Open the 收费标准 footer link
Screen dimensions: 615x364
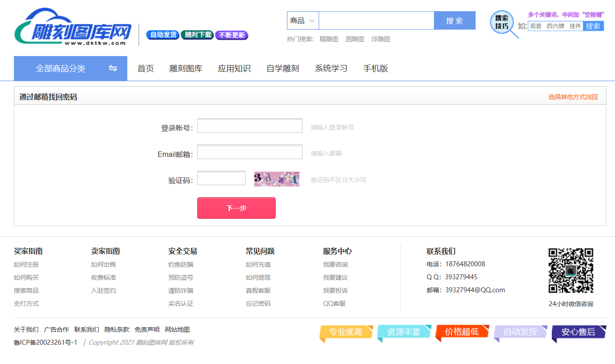(104, 277)
